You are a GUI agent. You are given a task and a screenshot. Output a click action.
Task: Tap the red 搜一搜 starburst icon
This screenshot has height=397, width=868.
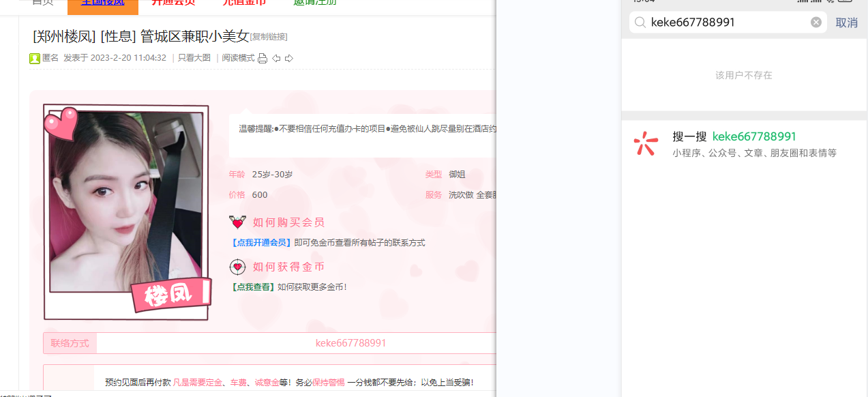(646, 144)
